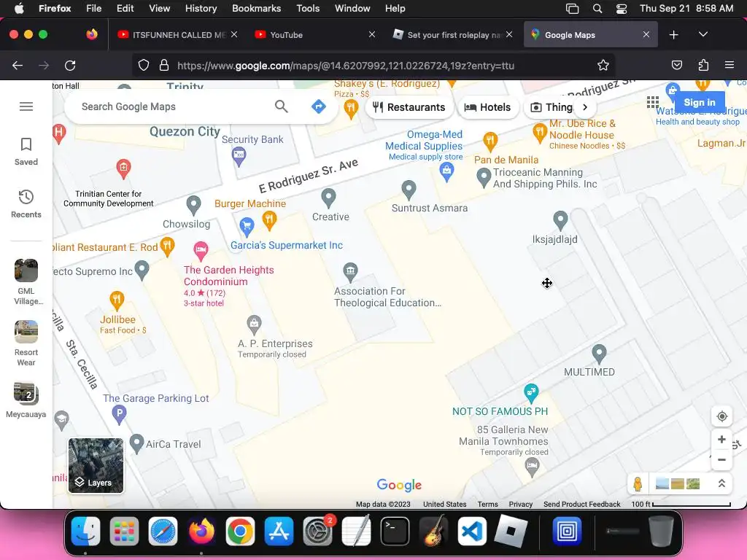Click Send Product Feedback link
Viewport: 747px width, 560px height.
pos(581,504)
